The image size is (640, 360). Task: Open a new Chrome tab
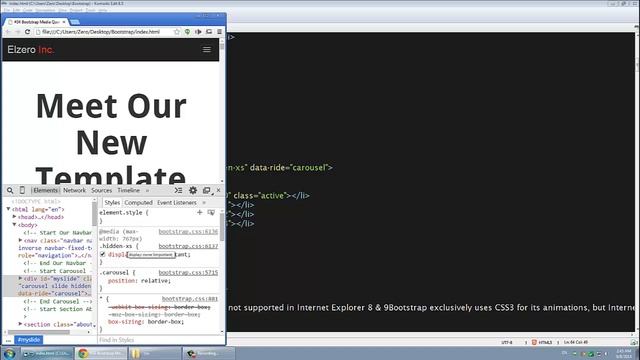point(75,22)
